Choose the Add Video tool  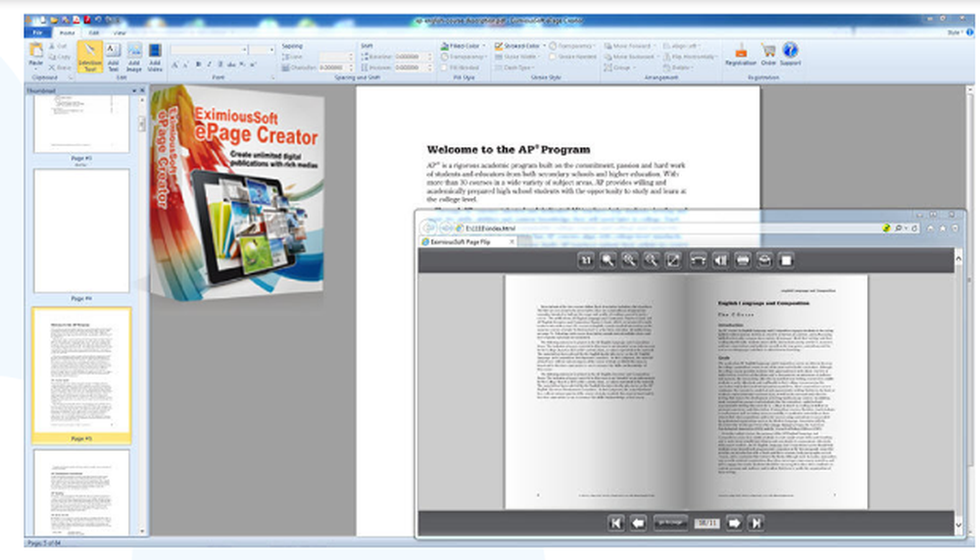155,57
